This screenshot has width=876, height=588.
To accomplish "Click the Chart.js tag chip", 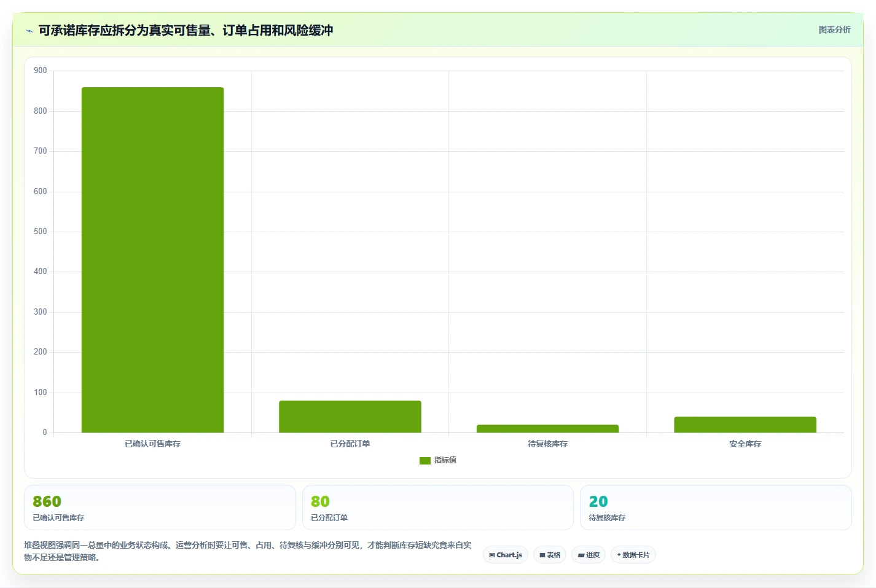I will tap(506, 555).
